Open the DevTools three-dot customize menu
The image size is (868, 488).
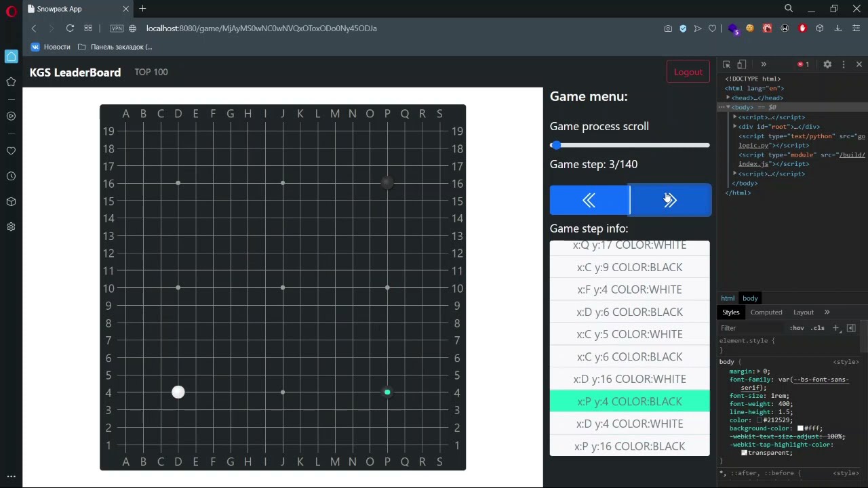[x=844, y=64]
